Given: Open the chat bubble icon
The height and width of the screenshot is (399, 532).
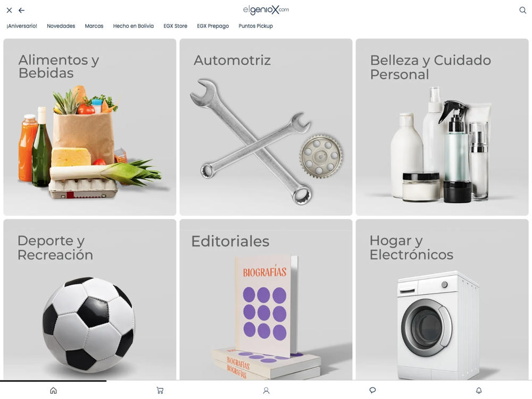Looking at the screenshot, I should (x=372, y=390).
